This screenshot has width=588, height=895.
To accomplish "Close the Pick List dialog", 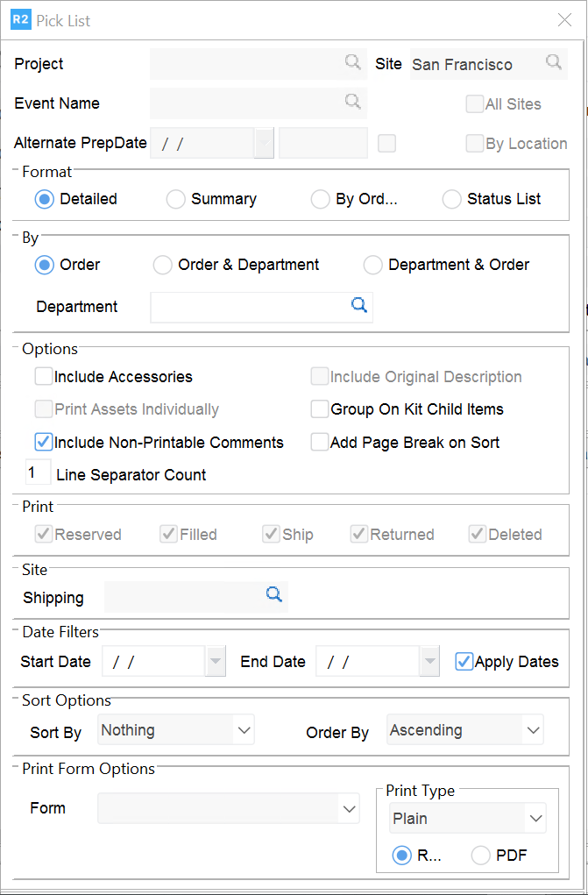I will point(565,20).
